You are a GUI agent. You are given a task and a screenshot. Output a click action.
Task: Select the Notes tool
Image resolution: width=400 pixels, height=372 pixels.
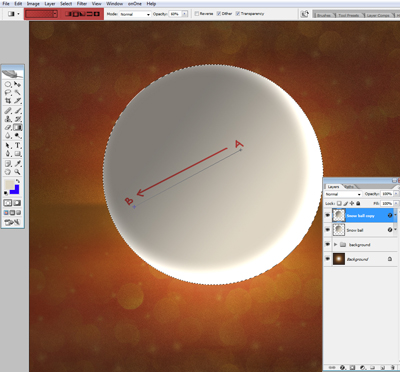pos(8,164)
